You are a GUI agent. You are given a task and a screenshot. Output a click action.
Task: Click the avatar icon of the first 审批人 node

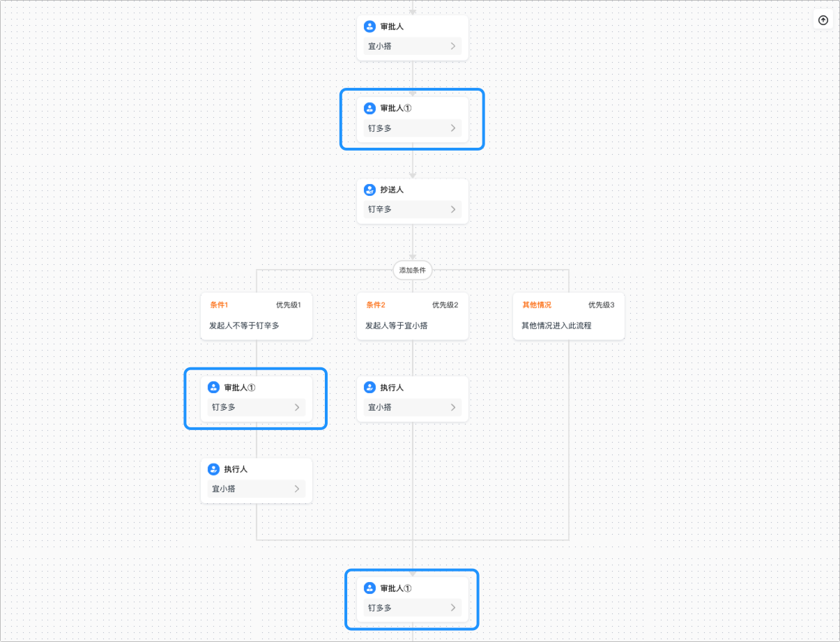pyautogui.click(x=369, y=26)
